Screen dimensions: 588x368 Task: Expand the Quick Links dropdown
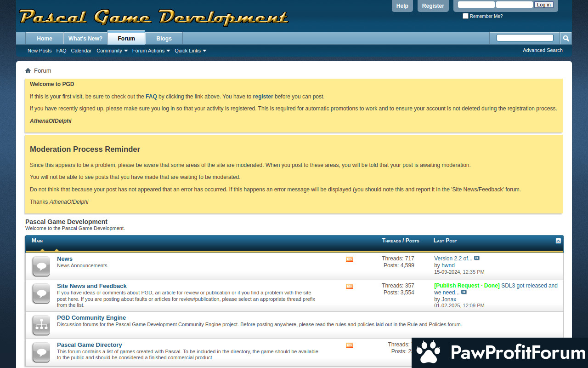tap(190, 51)
